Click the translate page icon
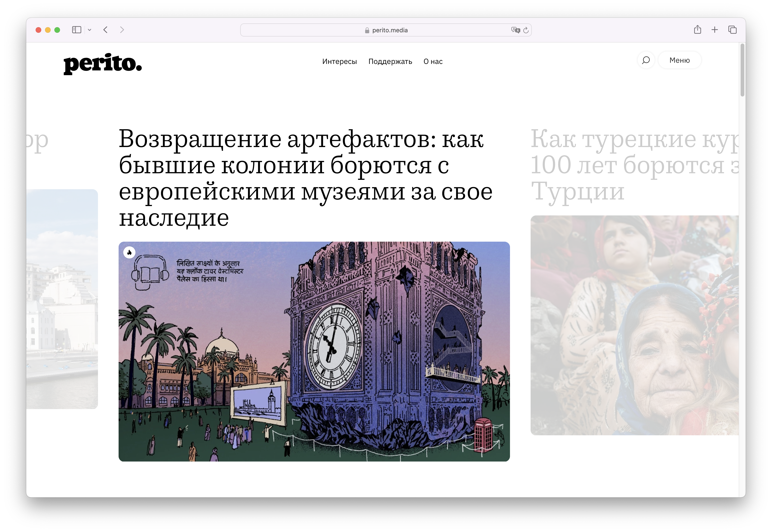The height and width of the screenshot is (532, 772). point(515,30)
